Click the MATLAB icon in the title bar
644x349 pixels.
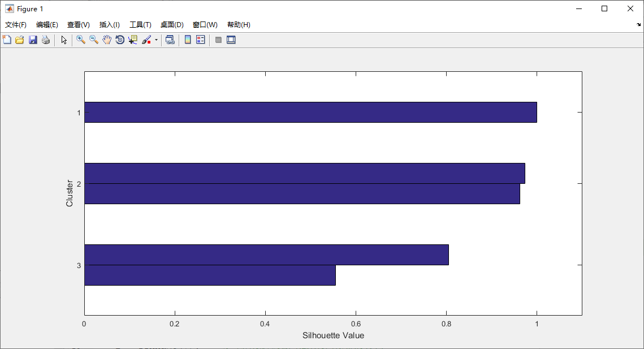coord(9,8)
